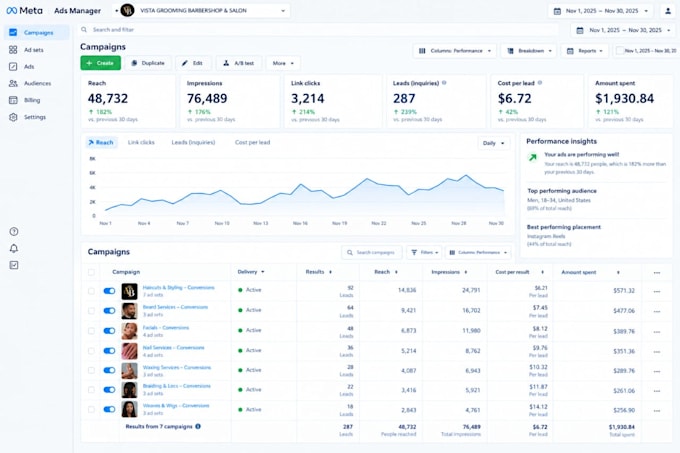Open the date range picker below the top bar
Screen dimensions: 680x453
pos(624,30)
